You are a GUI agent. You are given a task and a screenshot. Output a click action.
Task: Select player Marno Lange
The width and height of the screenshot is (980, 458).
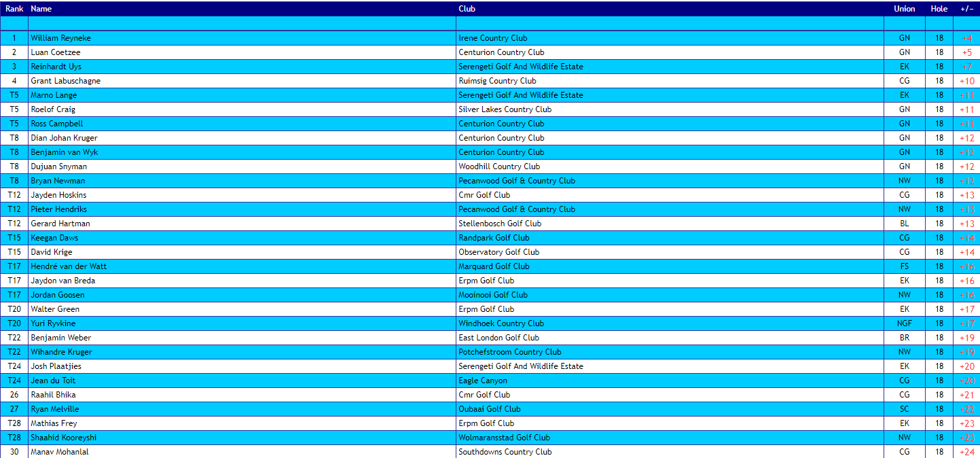[x=54, y=95]
